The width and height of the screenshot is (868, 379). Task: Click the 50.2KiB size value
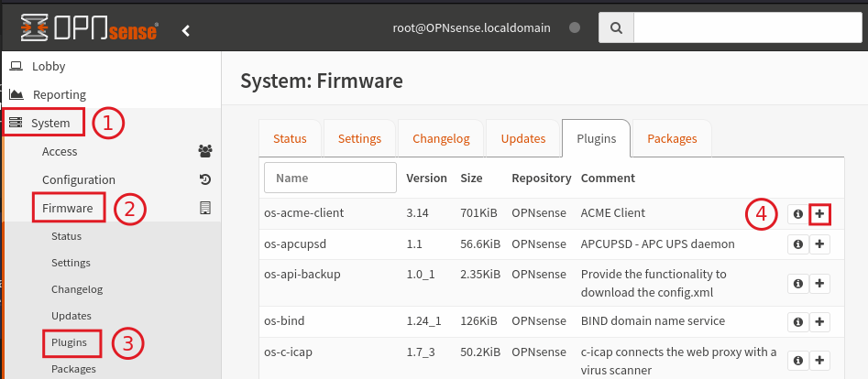(480, 352)
